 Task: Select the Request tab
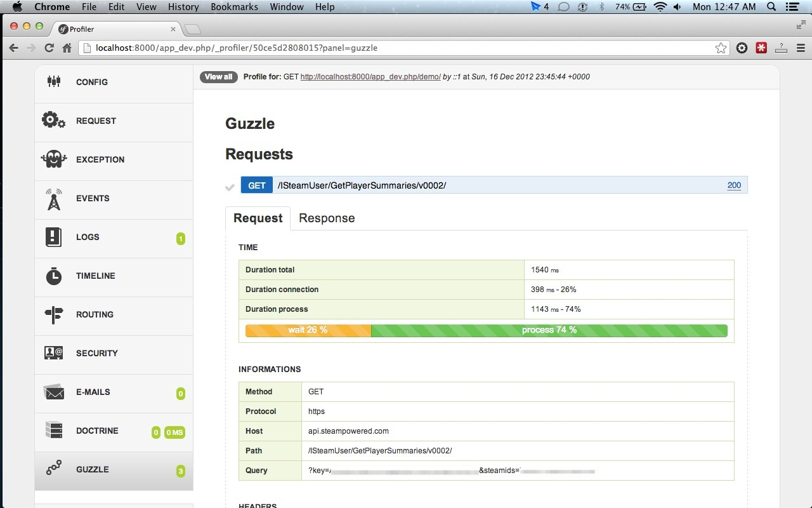point(258,218)
